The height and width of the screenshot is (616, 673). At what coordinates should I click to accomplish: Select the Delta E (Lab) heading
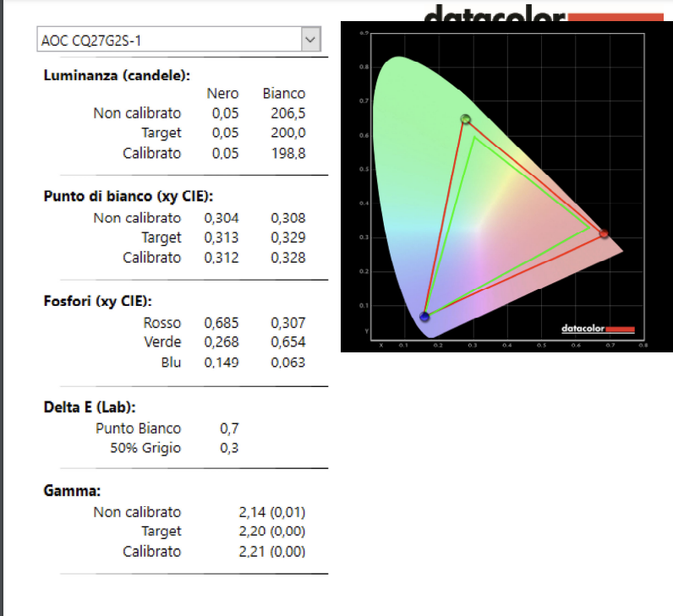click(x=90, y=407)
